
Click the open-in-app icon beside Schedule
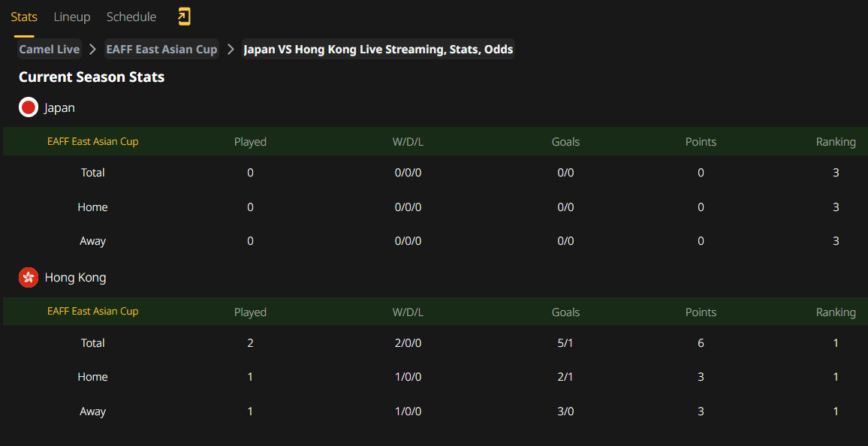click(x=184, y=17)
